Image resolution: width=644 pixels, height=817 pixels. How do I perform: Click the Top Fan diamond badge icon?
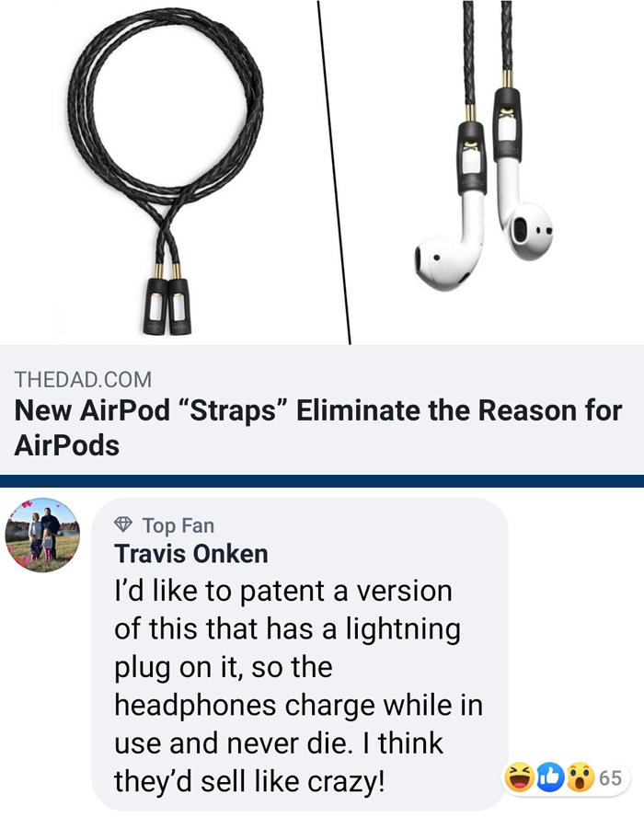(x=123, y=524)
